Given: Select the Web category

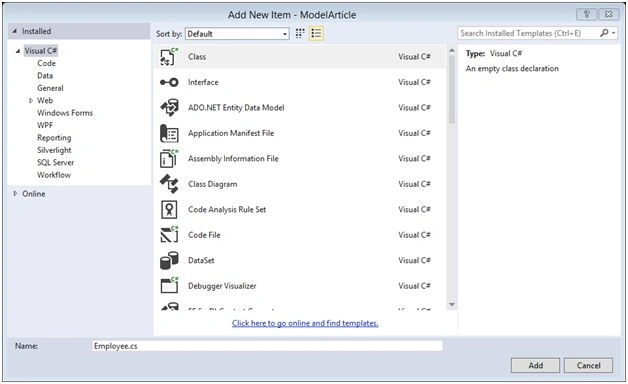Looking at the screenshot, I should coord(45,101).
